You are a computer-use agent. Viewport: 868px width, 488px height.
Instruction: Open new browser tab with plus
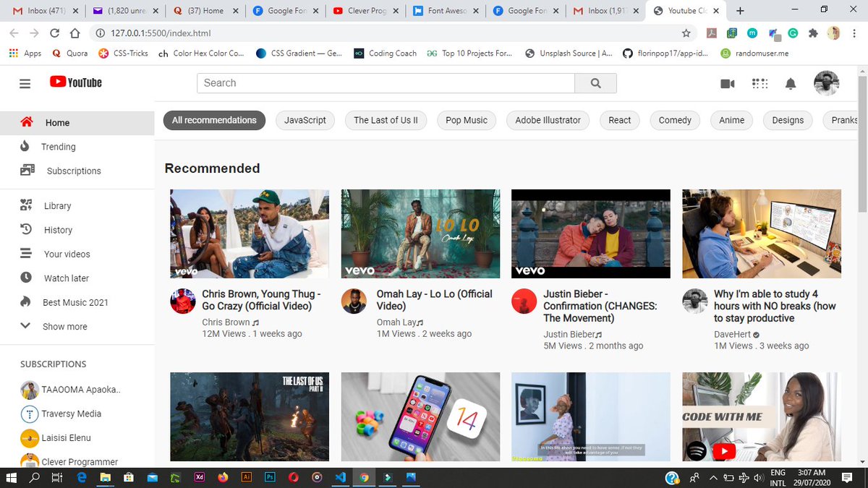coord(740,11)
